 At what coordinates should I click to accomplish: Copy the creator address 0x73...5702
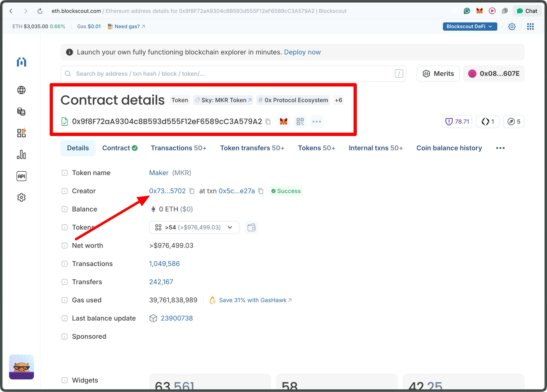pos(192,191)
